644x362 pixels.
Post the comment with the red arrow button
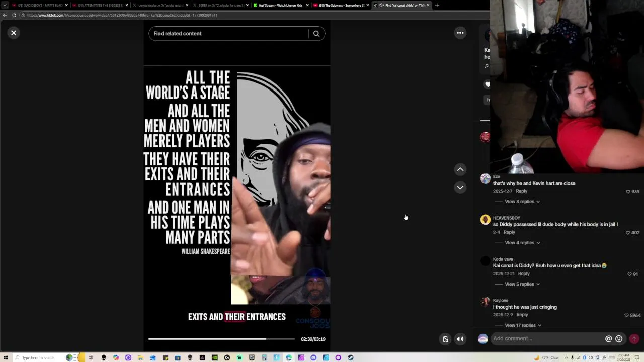coord(634,339)
